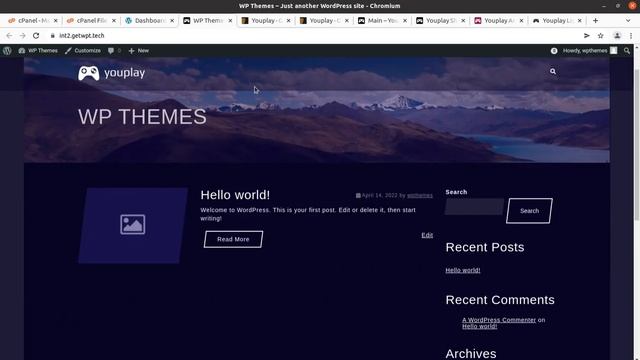The image size is (640, 360).
Task: Bookmark this page with the star icon
Action: tap(600, 36)
